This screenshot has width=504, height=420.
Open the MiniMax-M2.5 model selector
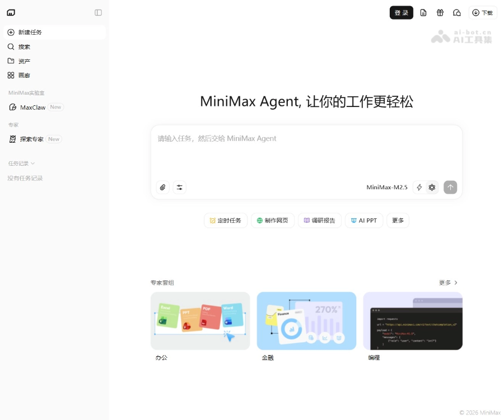tap(387, 187)
